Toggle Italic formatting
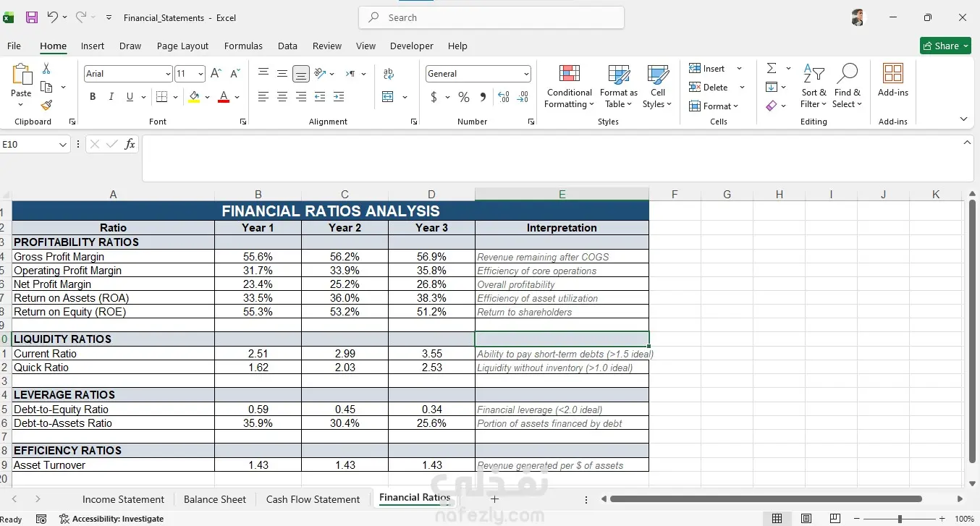The width and height of the screenshot is (980, 526). [111, 97]
